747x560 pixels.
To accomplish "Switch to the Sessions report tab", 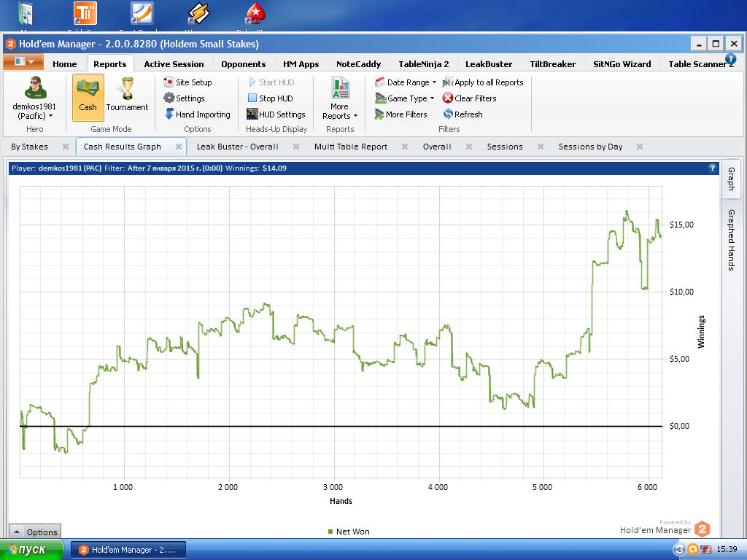I will pyautogui.click(x=505, y=147).
